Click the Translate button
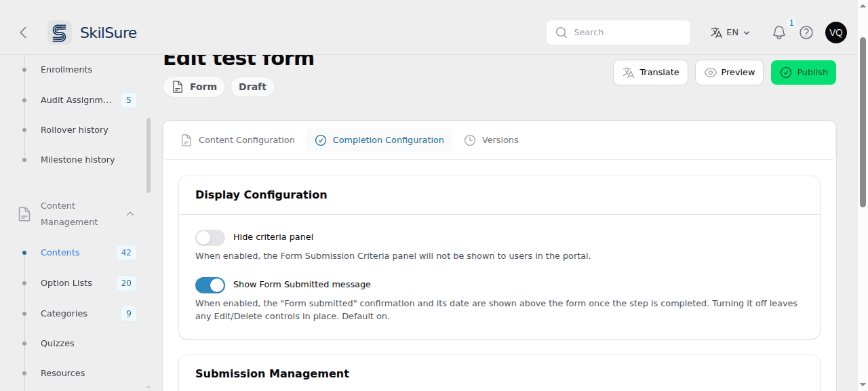The height and width of the screenshot is (391, 868). (x=650, y=73)
